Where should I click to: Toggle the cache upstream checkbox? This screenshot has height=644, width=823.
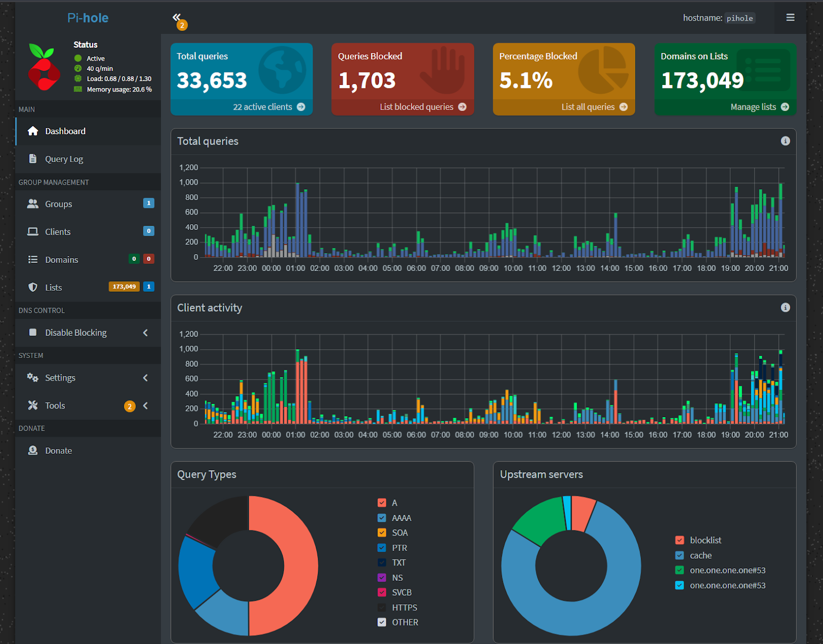point(679,556)
